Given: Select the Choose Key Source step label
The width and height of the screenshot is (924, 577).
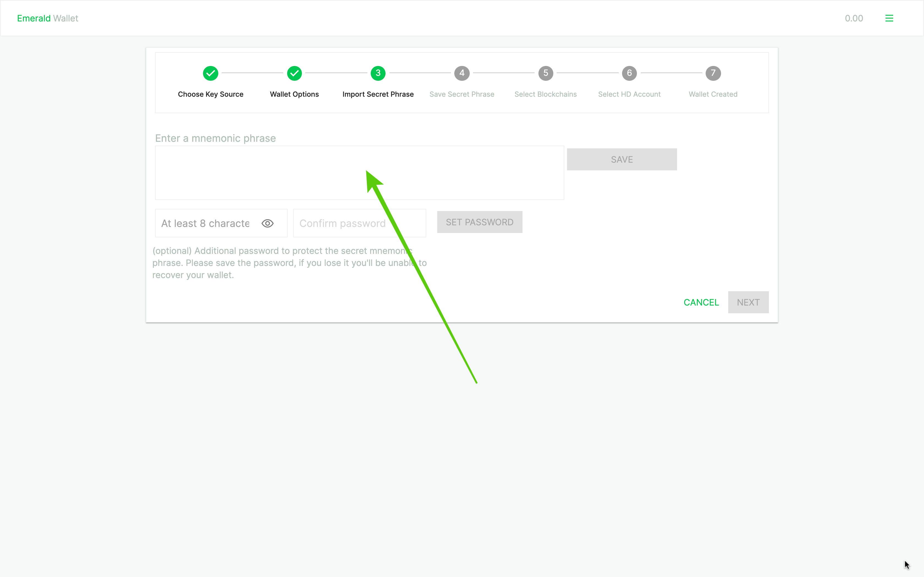Looking at the screenshot, I should coord(210,94).
